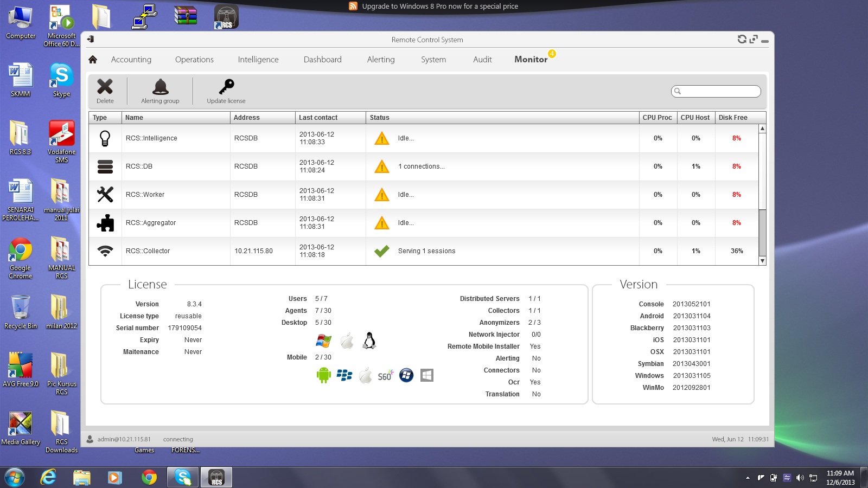Click the RCS::Aggregator name cell
868x488 pixels.
coord(176,223)
